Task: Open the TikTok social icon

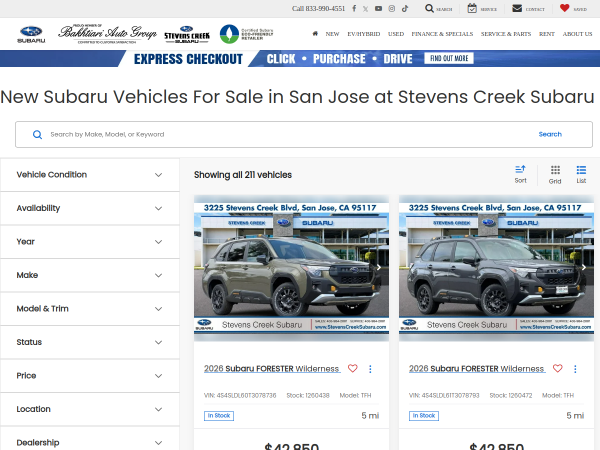Action: (405, 8)
